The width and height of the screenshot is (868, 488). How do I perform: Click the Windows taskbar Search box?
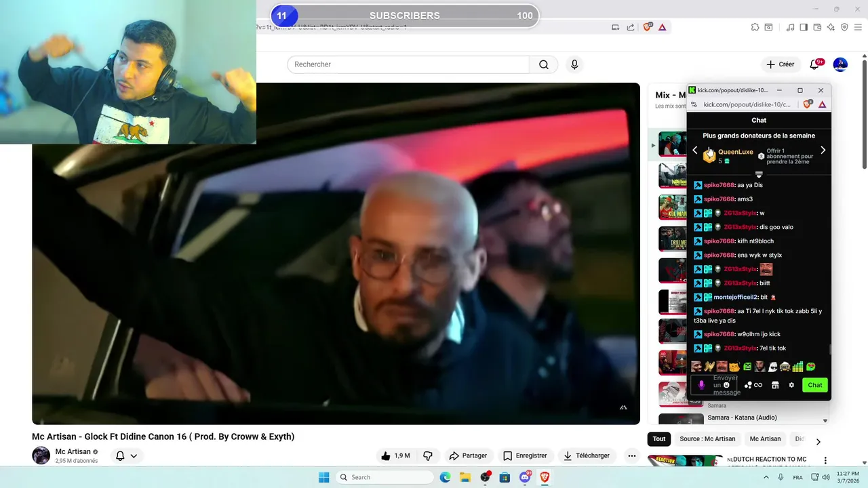click(x=384, y=477)
